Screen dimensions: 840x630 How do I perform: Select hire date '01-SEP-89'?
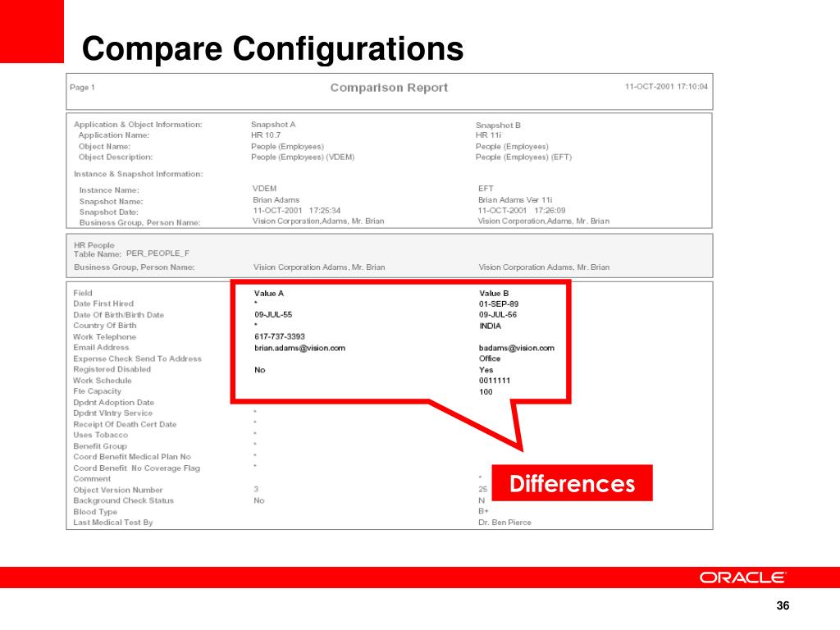499,304
